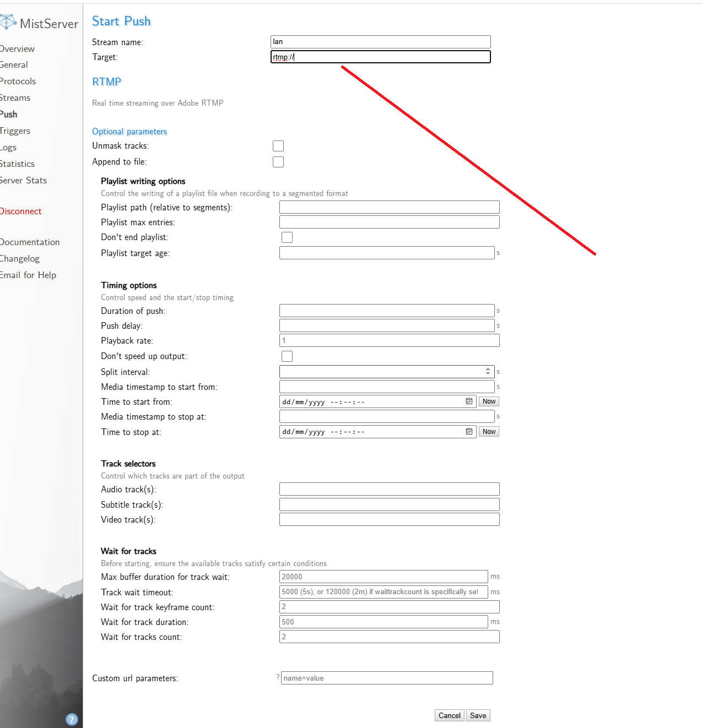Open the Changelog link
This screenshot has height=728, width=702.
pos(20,259)
